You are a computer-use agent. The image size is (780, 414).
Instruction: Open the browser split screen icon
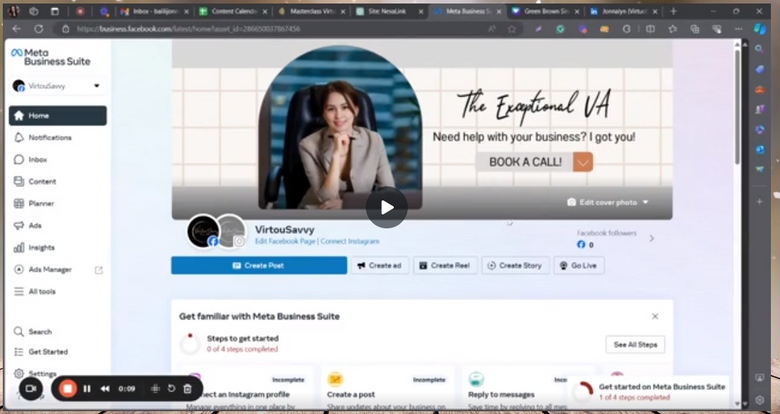tap(650, 29)
